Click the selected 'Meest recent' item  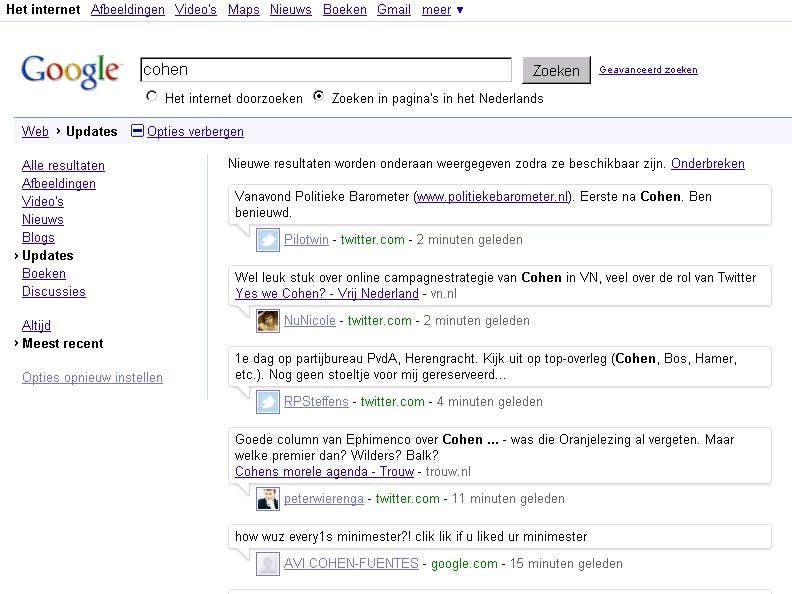pos(63,343)
